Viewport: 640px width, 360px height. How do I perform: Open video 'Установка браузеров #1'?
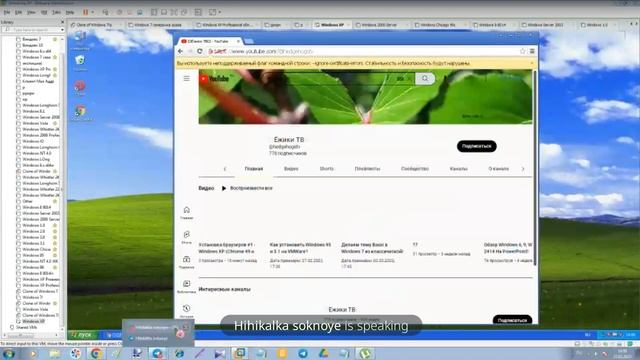coord(227,248)
